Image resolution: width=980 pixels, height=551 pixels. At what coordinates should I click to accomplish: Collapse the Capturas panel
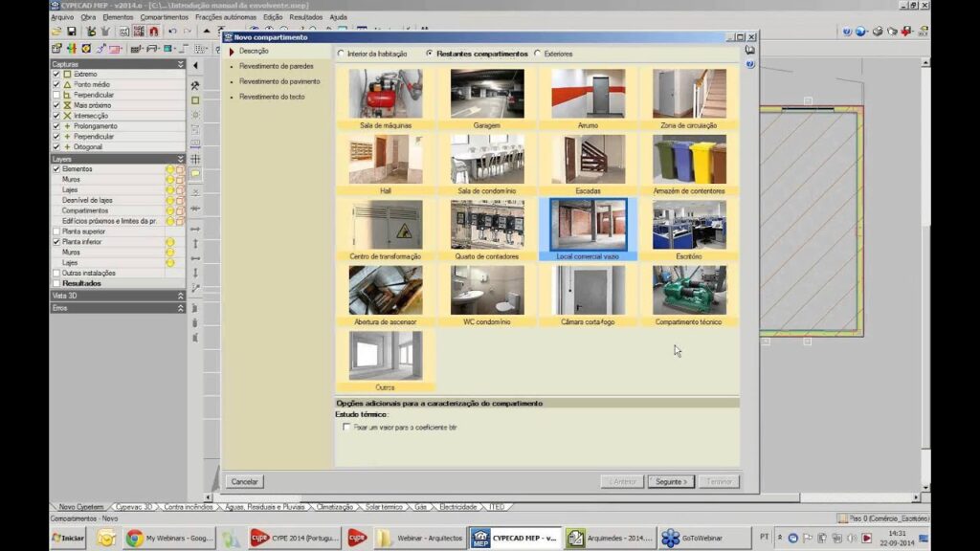pyautogui.click(x=180, y=64)
